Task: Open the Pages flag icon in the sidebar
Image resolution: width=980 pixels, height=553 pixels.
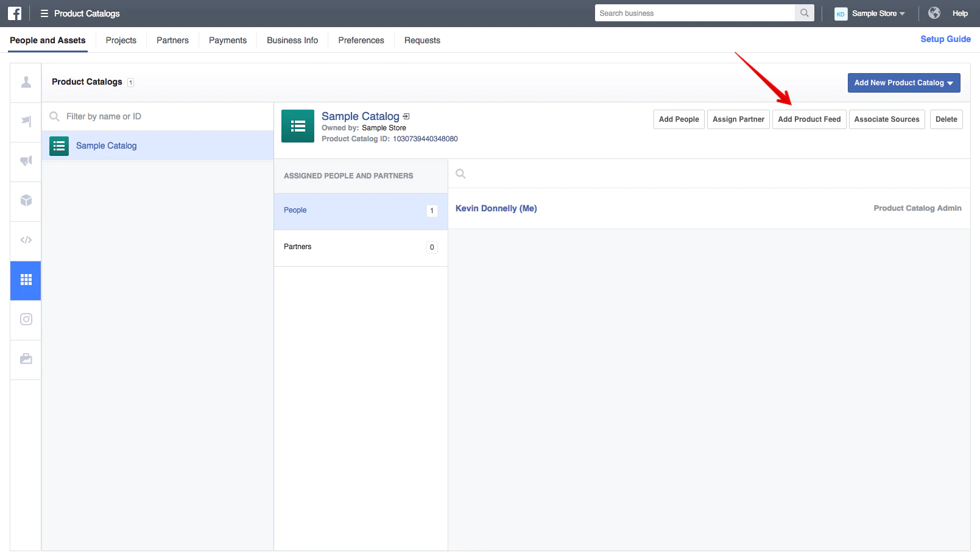Action: coord(26,121)
